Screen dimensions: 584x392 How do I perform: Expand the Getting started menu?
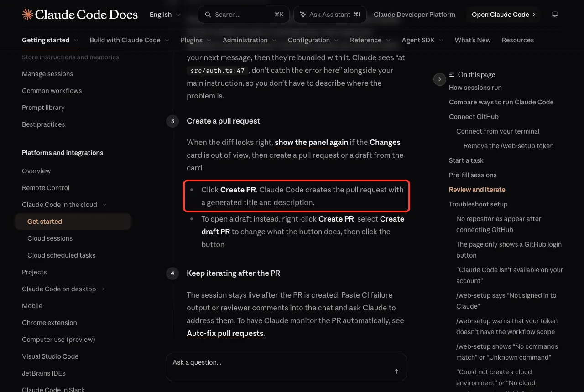[x=50, y=40]
